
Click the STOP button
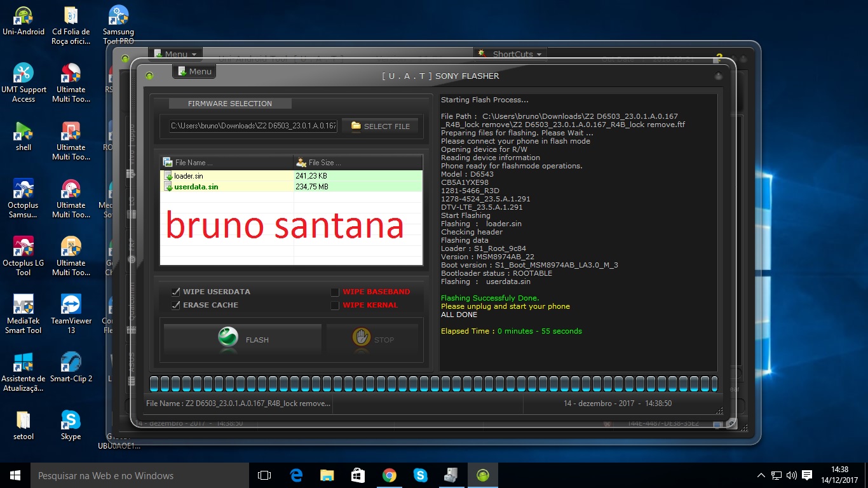tap(372, 339)
